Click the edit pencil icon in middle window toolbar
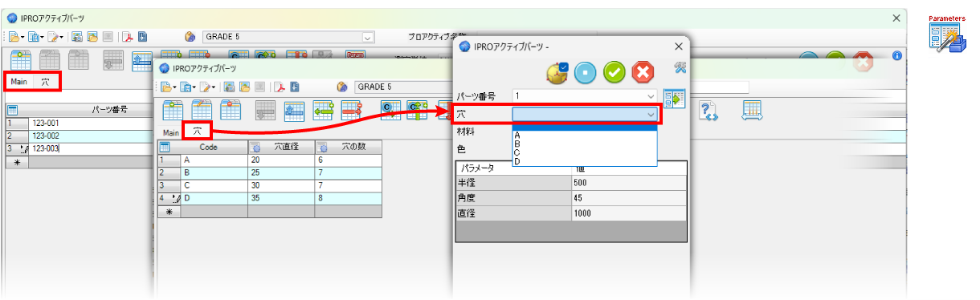The width and height of the screenshot is (980, 300). point(205,87)
